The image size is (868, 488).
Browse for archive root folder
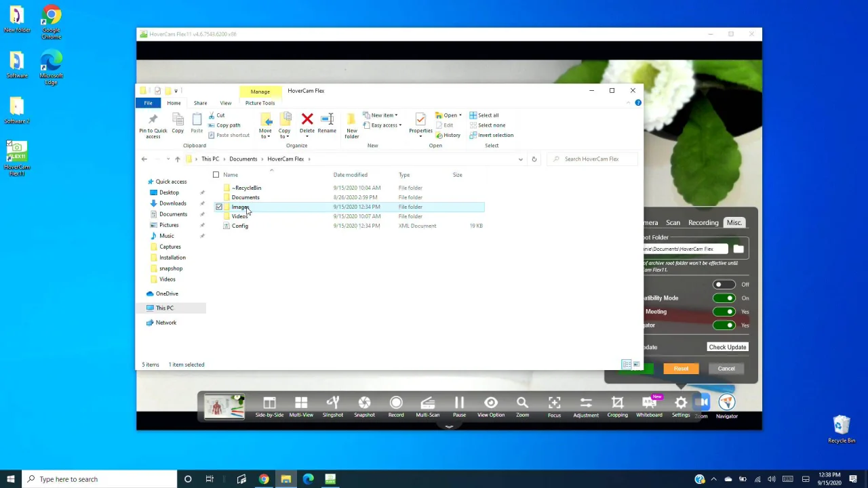pos(738,249)
